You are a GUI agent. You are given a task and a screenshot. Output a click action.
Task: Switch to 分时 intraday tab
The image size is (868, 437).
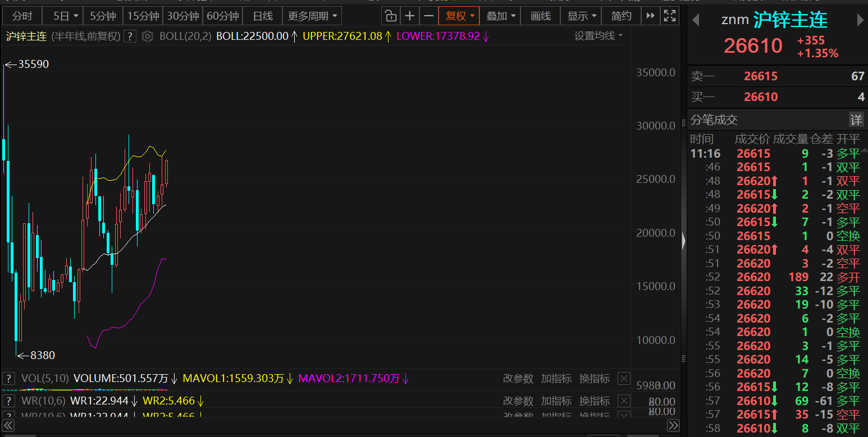(x=22, y=16)
